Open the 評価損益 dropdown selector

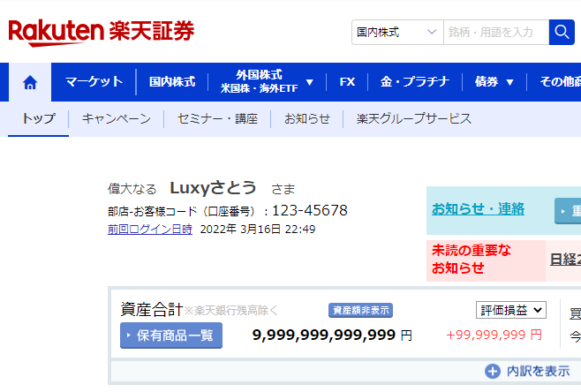coord(511,310)
